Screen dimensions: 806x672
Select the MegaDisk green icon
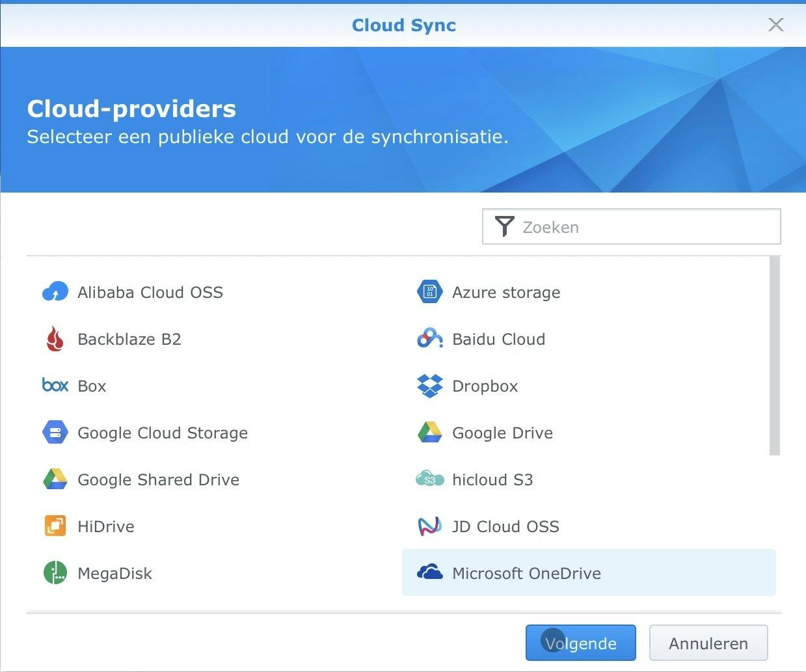[55, 572]
